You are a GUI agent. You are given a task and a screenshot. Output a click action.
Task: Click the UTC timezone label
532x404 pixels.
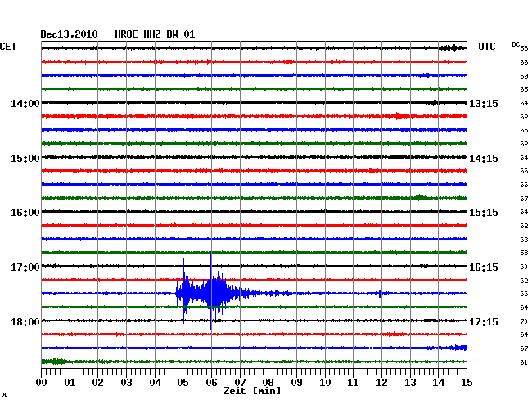(487, 47)
